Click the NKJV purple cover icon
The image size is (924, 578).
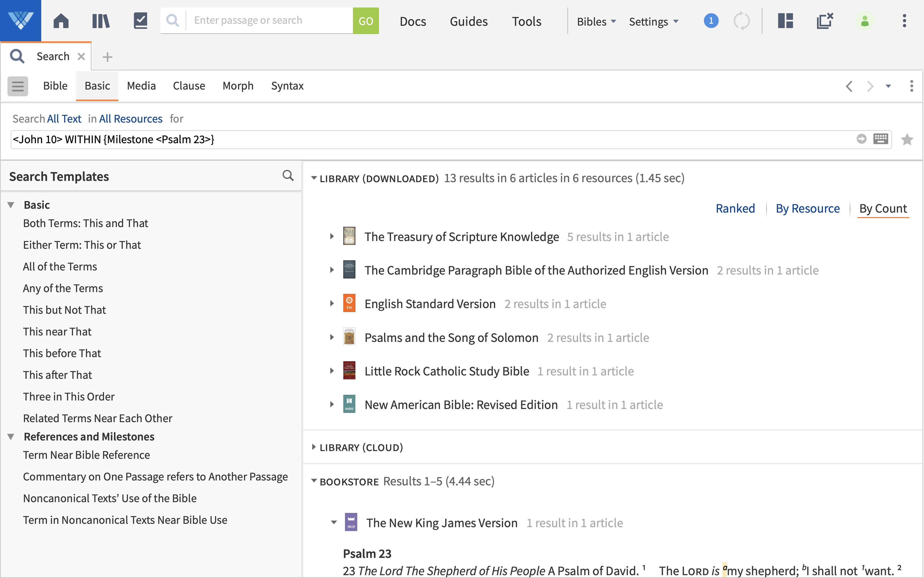click(351, 522)
